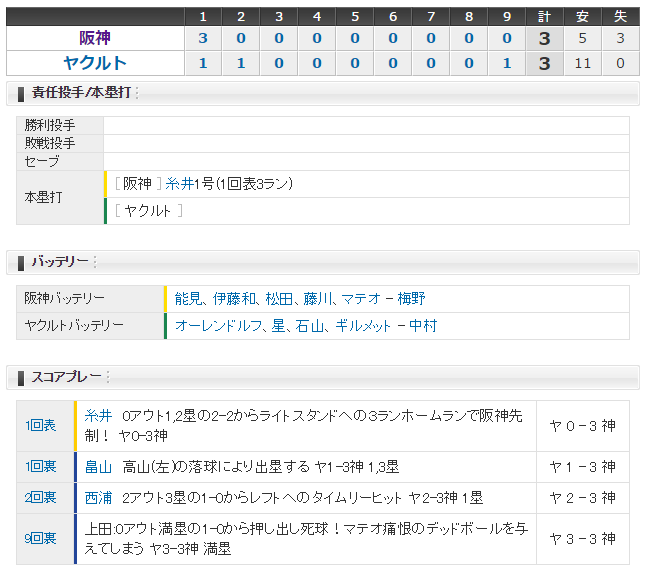Click ヤクルト 1st inning score of 1
The image size is (646, 587).
[203, 63]
